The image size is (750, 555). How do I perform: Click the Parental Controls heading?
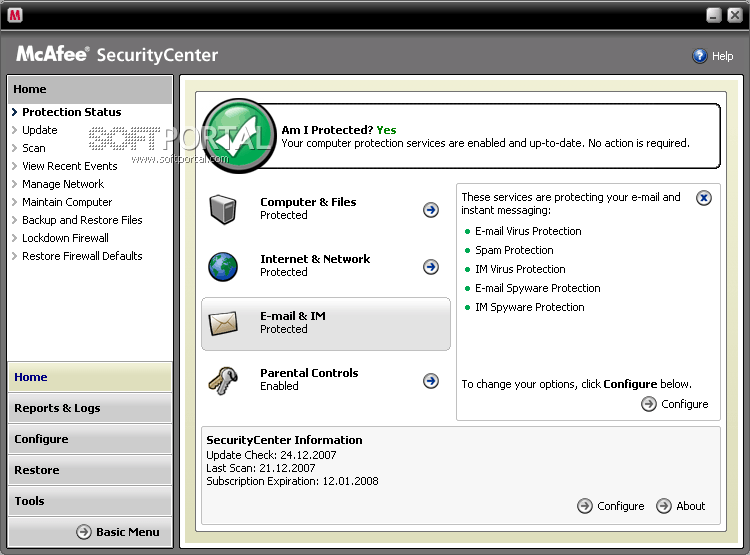tap(309, 373)
